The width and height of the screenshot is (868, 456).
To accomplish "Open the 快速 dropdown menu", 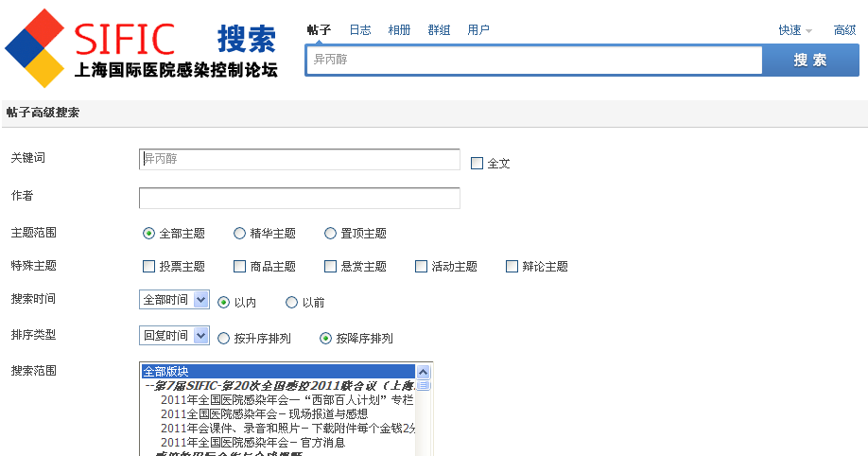I will (794, 30).
